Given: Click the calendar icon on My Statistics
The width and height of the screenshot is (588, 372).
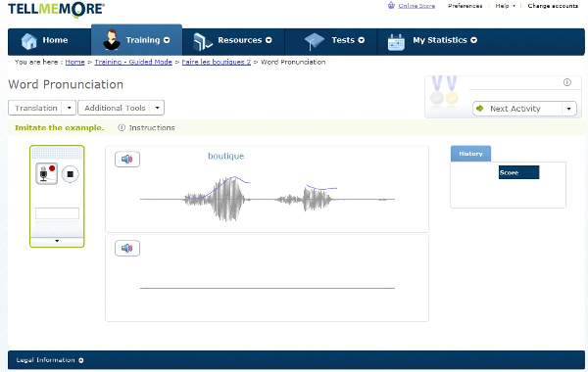Looking at the screenshot, I should tap(396, 42).
